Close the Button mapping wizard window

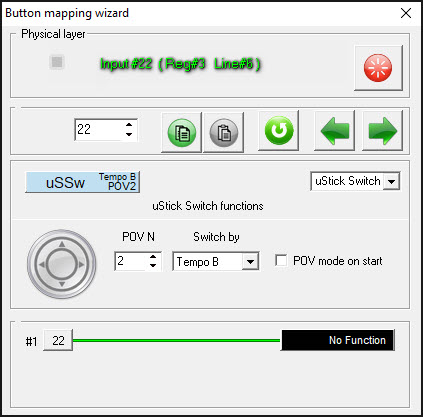(406, 13)
